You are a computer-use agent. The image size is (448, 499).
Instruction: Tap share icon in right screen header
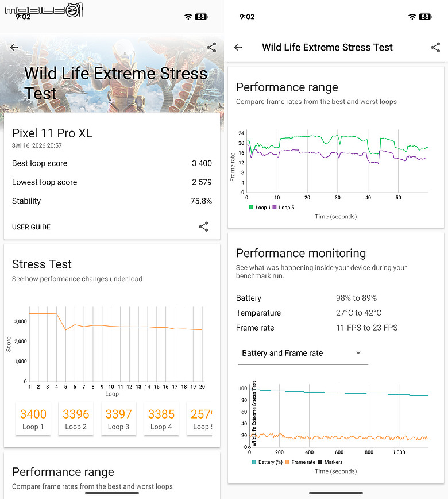click(435, 47)
